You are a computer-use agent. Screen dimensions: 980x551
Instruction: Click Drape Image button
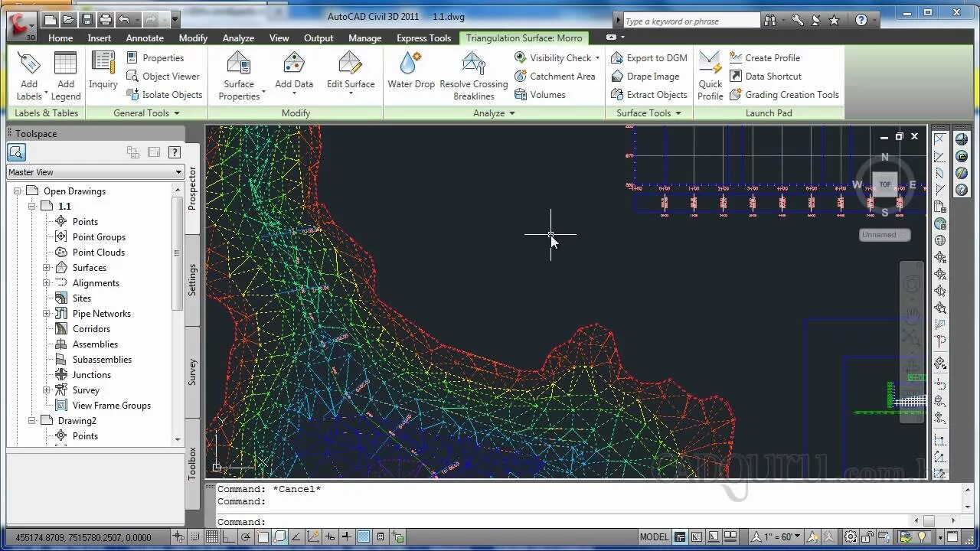645,77
